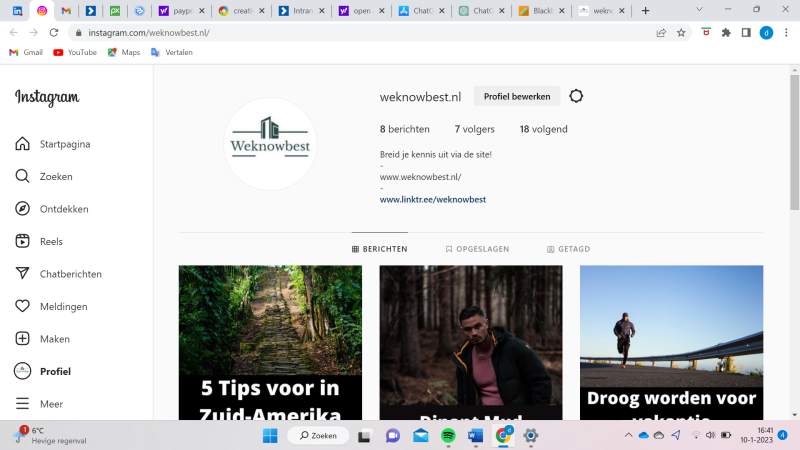The image size is (800, 450).
Task: Switch to the Blackboard browser tab
Action: tap(542, 11)
